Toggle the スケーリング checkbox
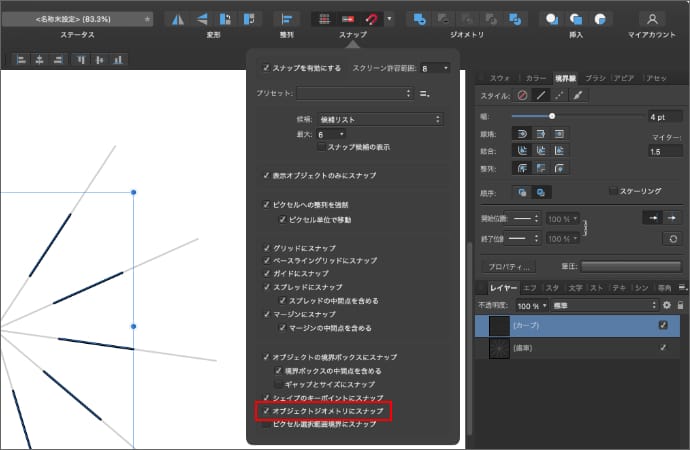This screenshot has height=450, width=690. (612, 191)
